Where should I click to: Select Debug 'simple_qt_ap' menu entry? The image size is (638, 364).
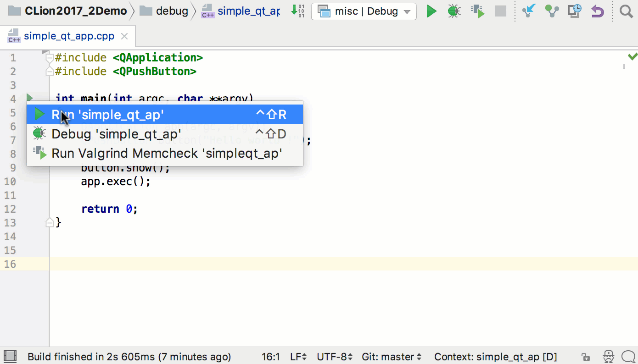click(x=165, y=133)
